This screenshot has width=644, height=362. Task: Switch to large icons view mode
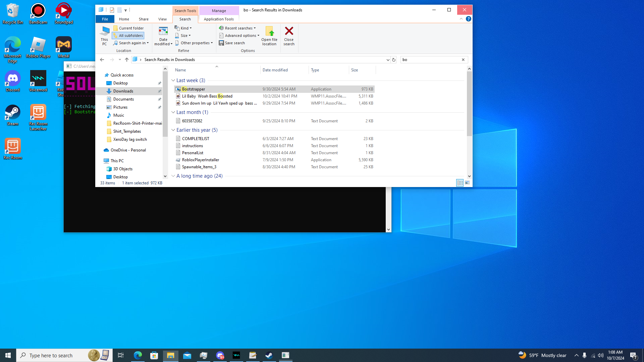[467, 183]
